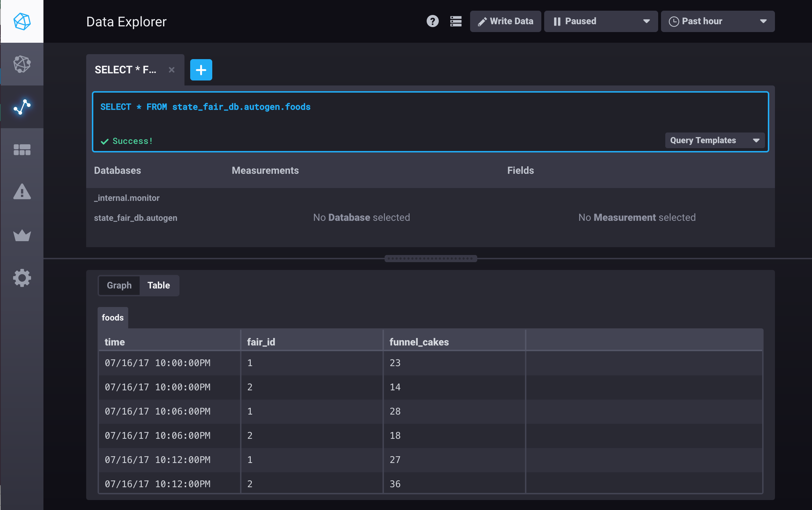Select state_fair_db.autogen database

click(135, 218)
